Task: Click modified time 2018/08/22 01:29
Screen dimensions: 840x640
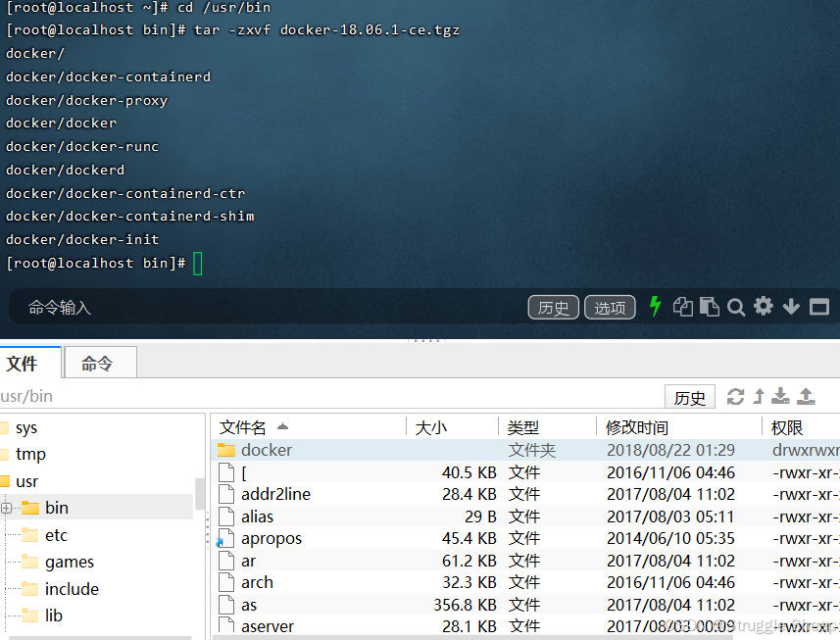Action: 670,450
